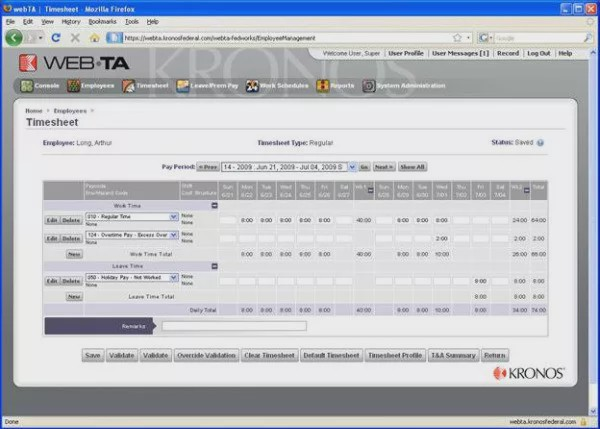Open the Work Schedules navigation icon
The image size is (600, 429).
(x=252, y=86)
